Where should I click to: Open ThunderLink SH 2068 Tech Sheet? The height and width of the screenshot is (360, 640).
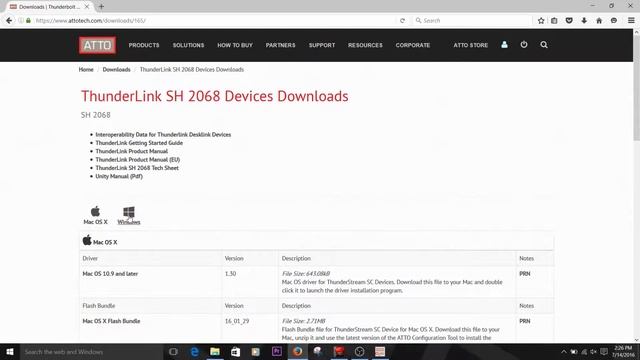[137, 168]
